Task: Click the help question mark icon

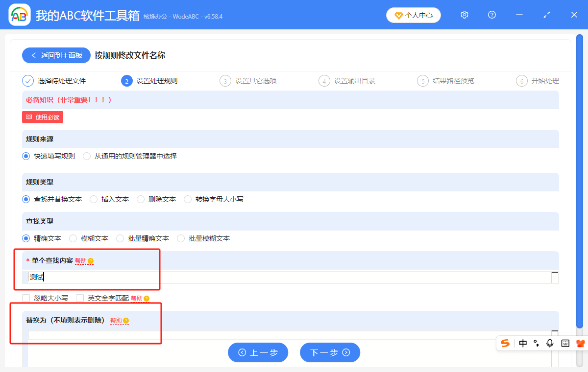Action: 491,15
